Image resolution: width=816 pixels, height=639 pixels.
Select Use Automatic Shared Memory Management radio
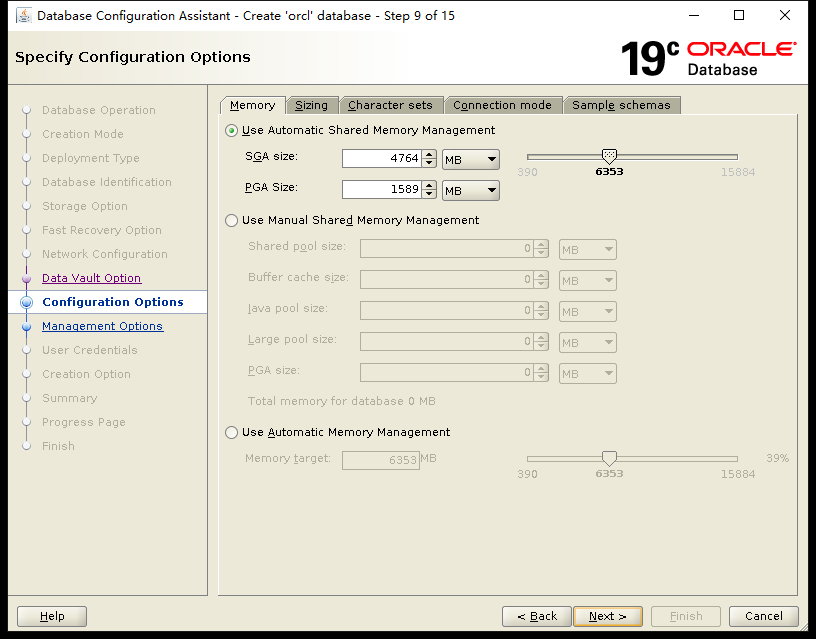pyautogui.click(x=232, y=131)
